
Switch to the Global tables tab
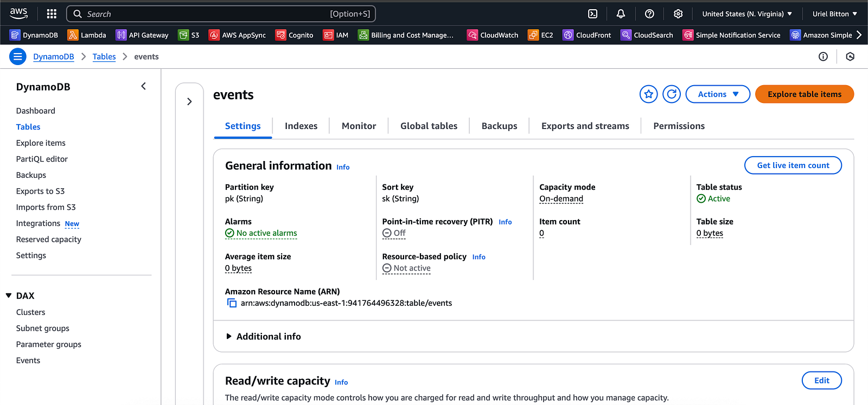pyautogui.click(x=429, y=126)
